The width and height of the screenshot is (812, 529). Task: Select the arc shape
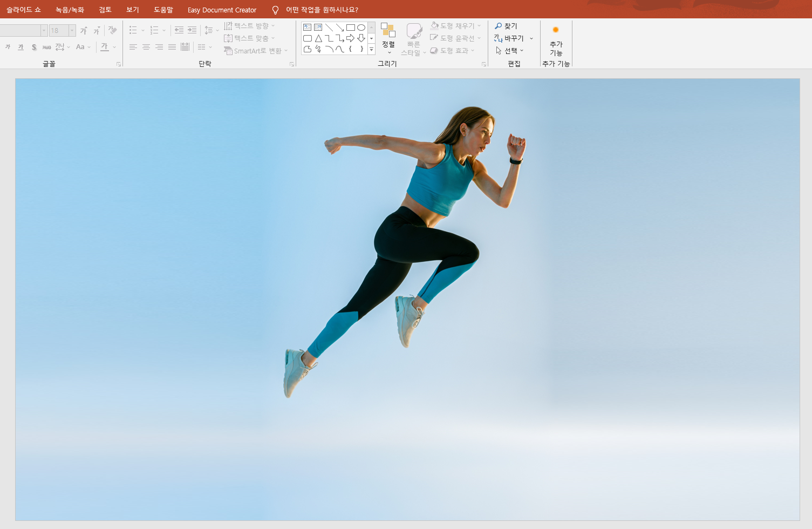coord(329,49)
